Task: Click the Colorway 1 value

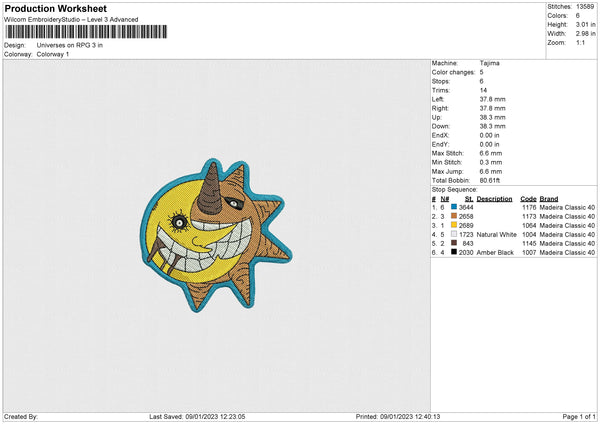Action: point(54,54)
